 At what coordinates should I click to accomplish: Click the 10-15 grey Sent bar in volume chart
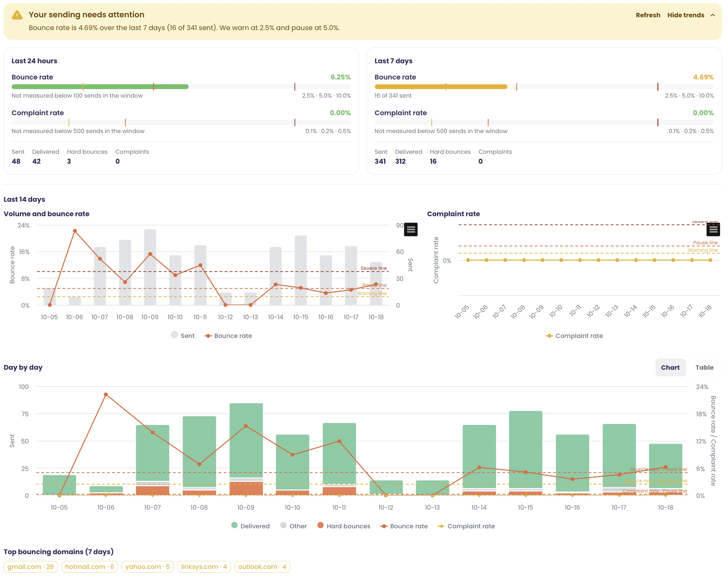[x=300, y=270]
